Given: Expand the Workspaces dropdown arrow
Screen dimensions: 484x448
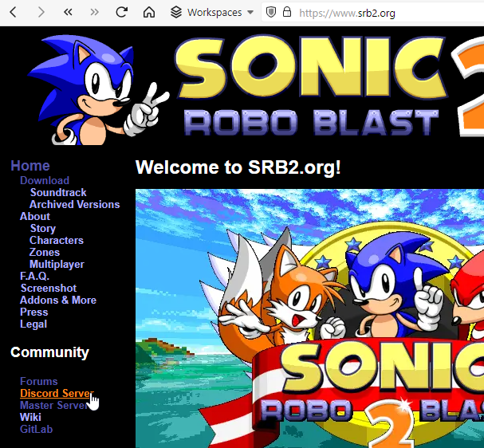Looking at the screenshot, I should click(250, 13).
